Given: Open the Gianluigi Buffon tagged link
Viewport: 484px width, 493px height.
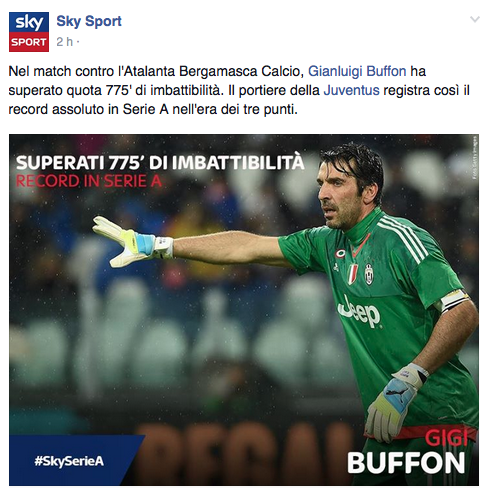Looking at the screenshot, I should click(x=357, y=71).
